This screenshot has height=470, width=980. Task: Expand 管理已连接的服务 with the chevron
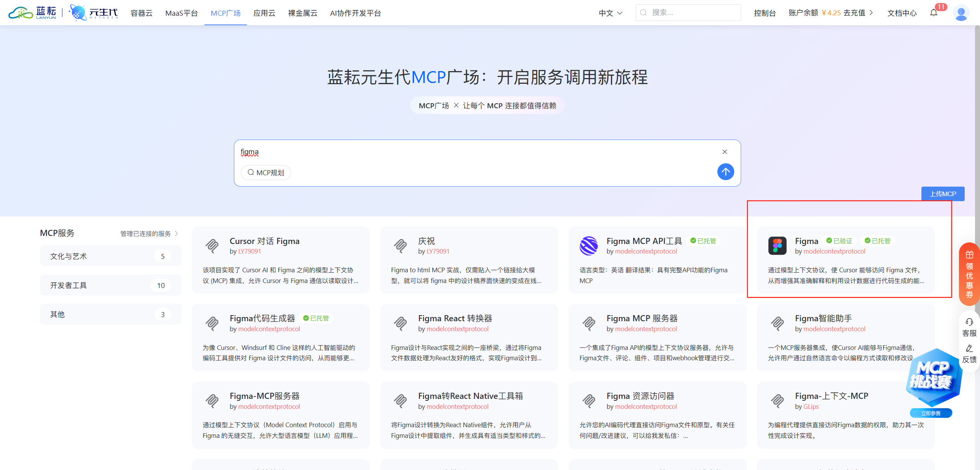tap(176, 233)
